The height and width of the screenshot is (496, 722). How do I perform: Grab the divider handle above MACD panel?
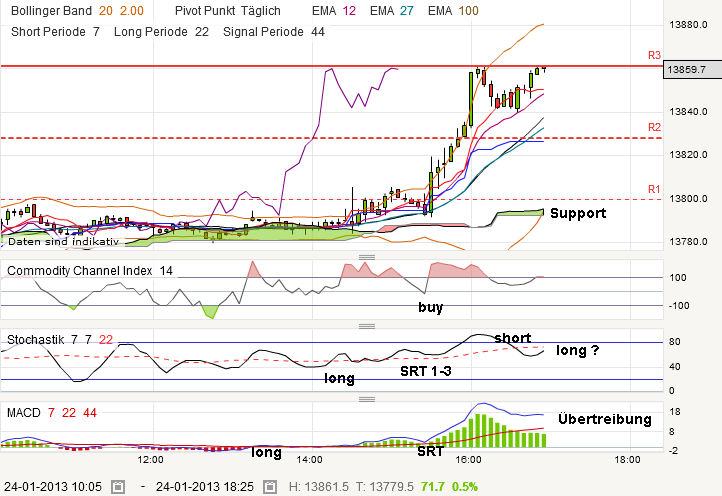[367, 399]
